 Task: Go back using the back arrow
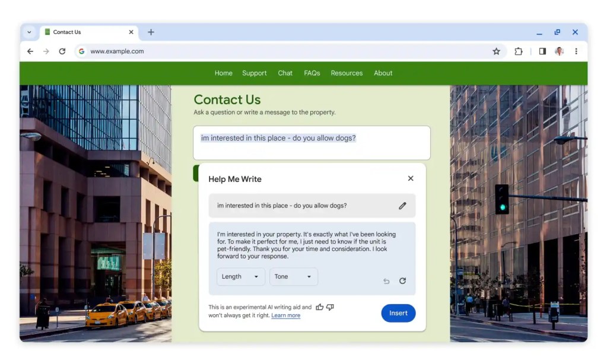30,52
